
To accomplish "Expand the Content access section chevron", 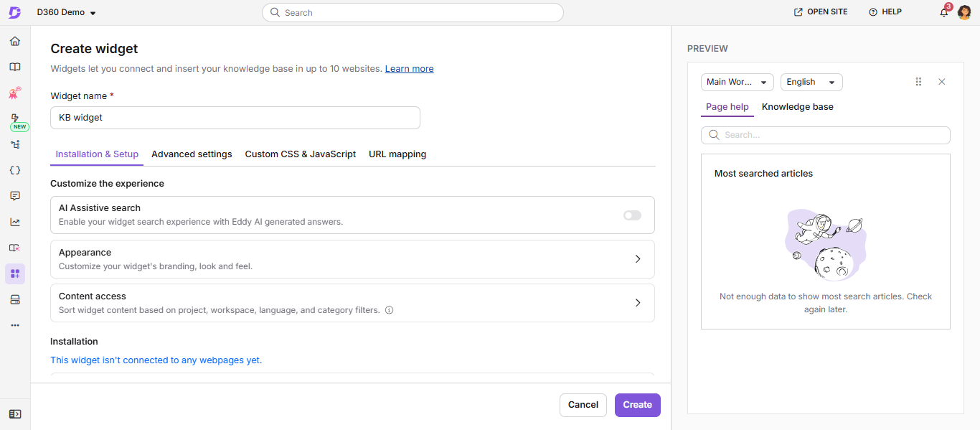I will [638, 303].
